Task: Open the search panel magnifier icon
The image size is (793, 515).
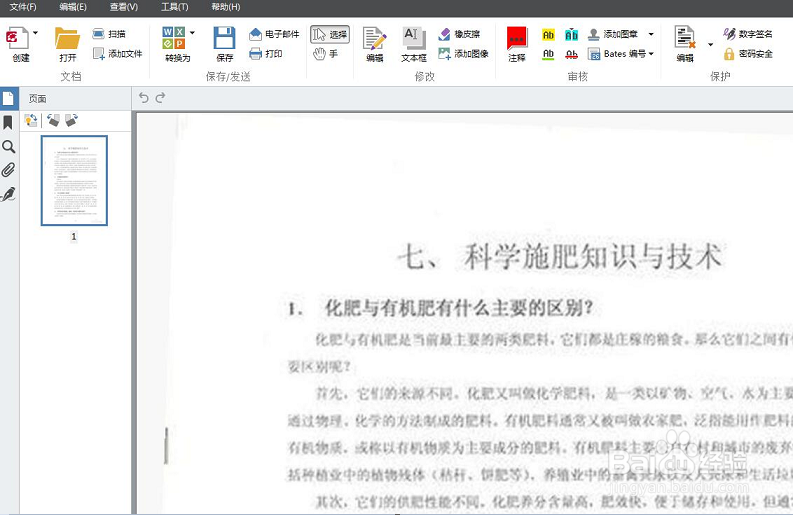Action: click(9, 147)
